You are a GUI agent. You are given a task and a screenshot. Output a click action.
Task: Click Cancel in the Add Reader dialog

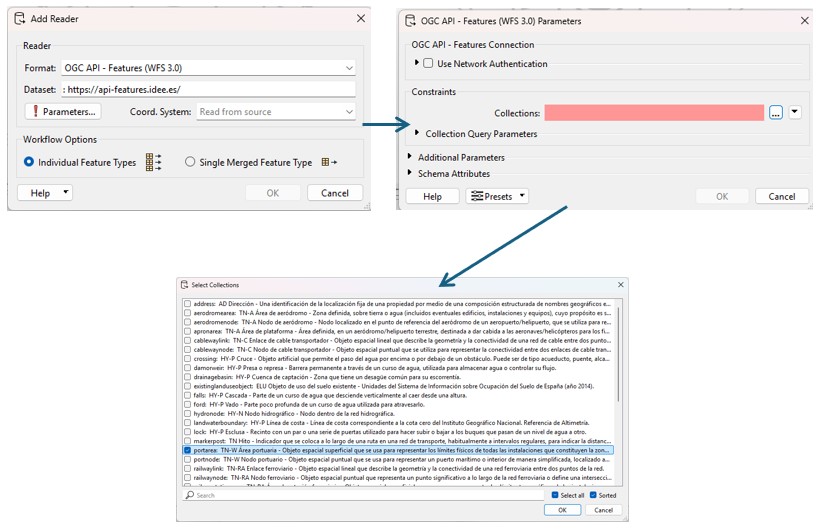334,193
